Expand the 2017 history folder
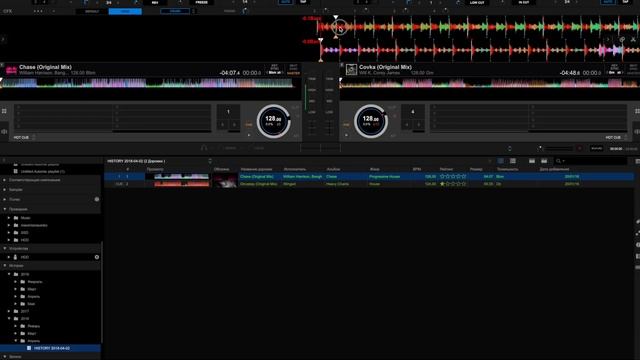This screenshot has height=360, width=640. tap(9, 311)
